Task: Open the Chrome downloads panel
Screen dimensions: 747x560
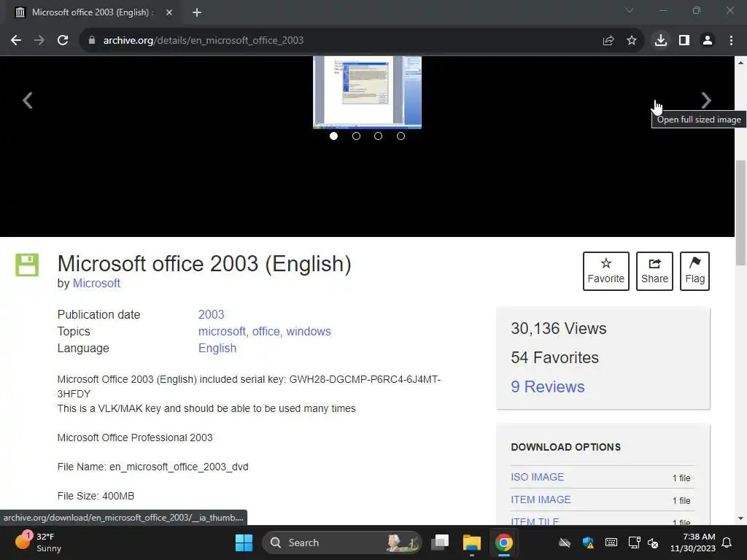Action: pos(661,41)
